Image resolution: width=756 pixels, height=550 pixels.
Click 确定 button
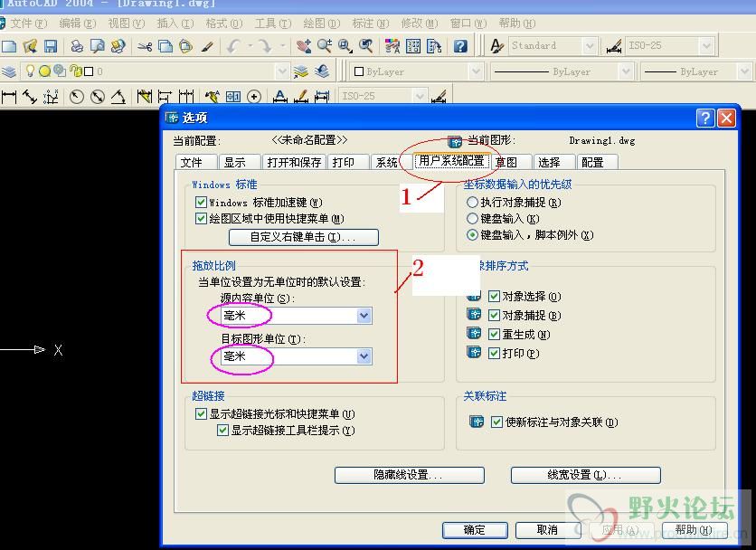click(475, 530)
